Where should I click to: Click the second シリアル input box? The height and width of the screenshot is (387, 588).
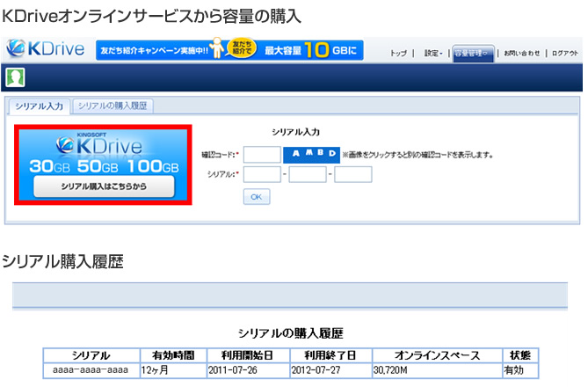(308, 174)
